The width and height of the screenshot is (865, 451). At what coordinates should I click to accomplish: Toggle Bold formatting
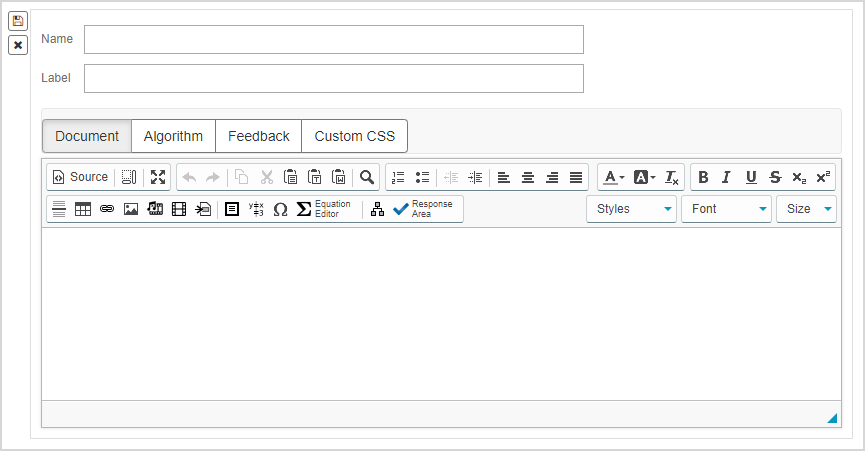point(703,177)
